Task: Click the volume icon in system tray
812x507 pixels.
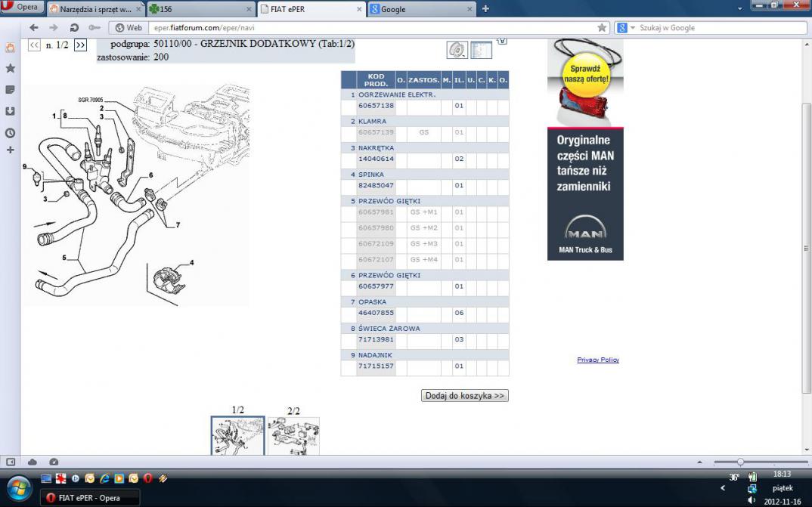Action: (752, 501)
